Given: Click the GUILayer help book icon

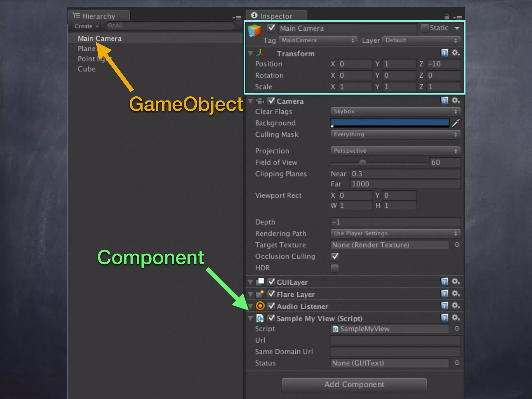Looking at the screenshot, I should coord(444,282).
